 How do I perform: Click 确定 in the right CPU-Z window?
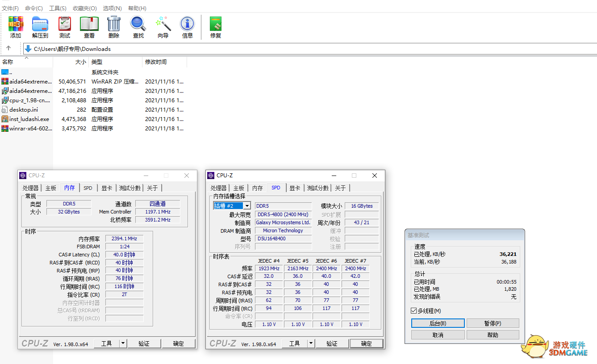click(x=366, y=343)
